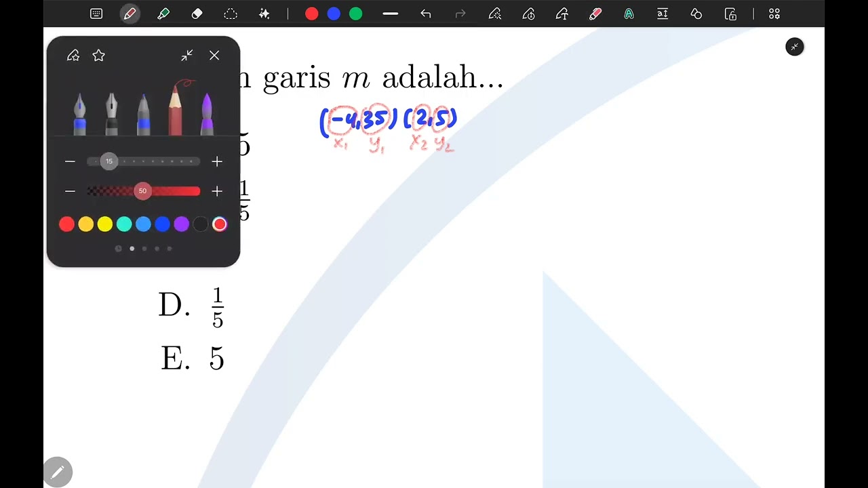Increase pen size with plus button
This screenshot has height=488, width=868.
pyautogui.click(x=217, y=161)
